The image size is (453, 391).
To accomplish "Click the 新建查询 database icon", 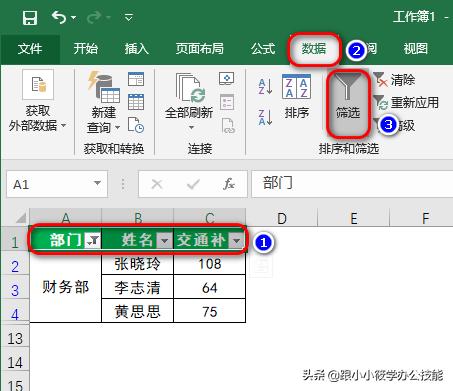I will (x=104, y=87).
